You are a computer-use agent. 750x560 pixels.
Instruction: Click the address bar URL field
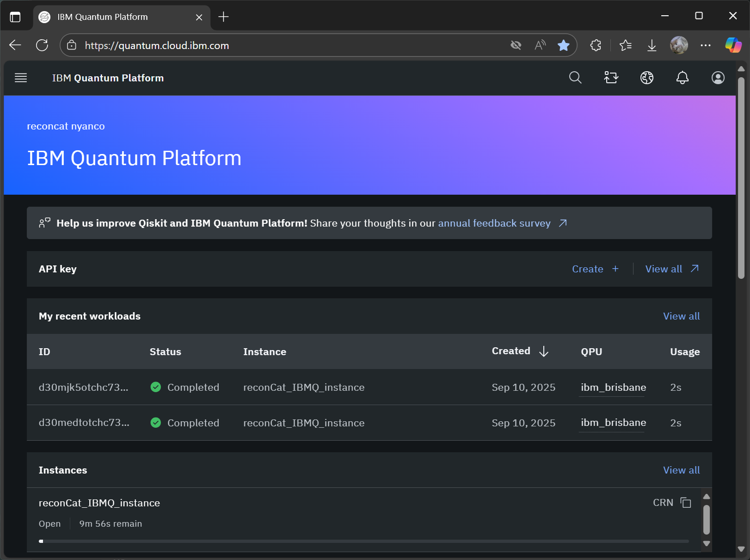point(277,45)
